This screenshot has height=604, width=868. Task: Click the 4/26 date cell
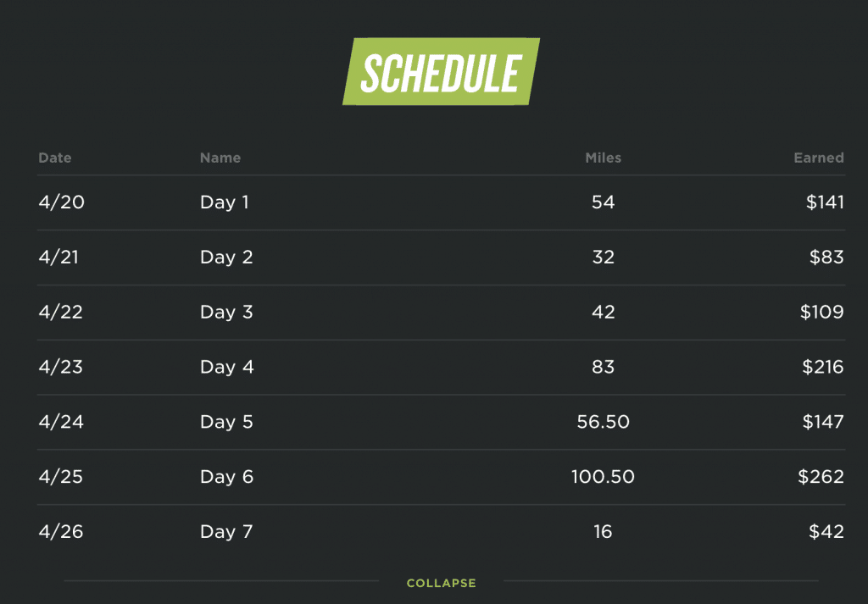click(x=62, y=532)
